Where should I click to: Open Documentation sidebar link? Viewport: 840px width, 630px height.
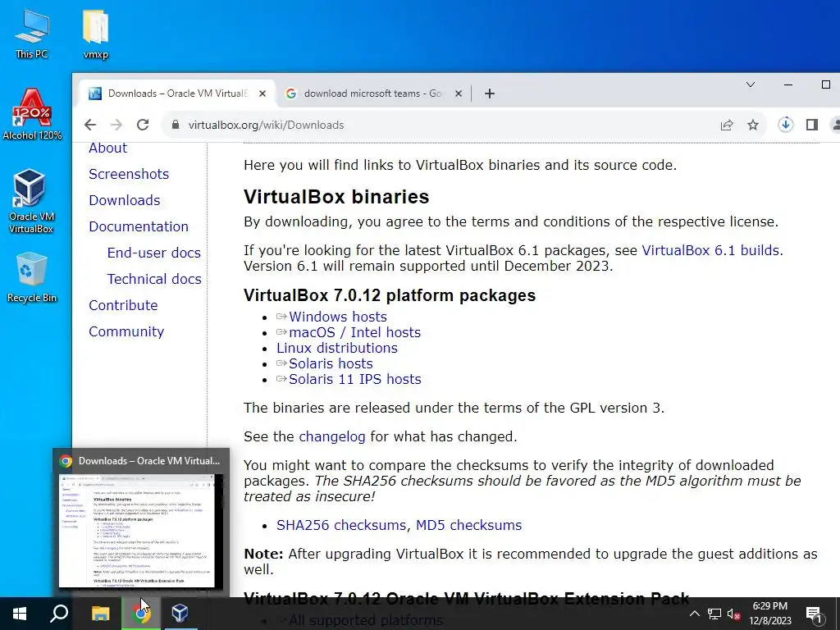coord(138,226)
